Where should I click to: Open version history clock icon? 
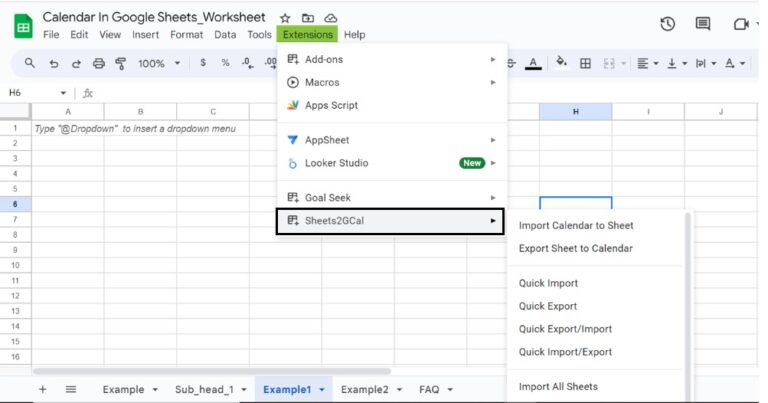point(667,24)
